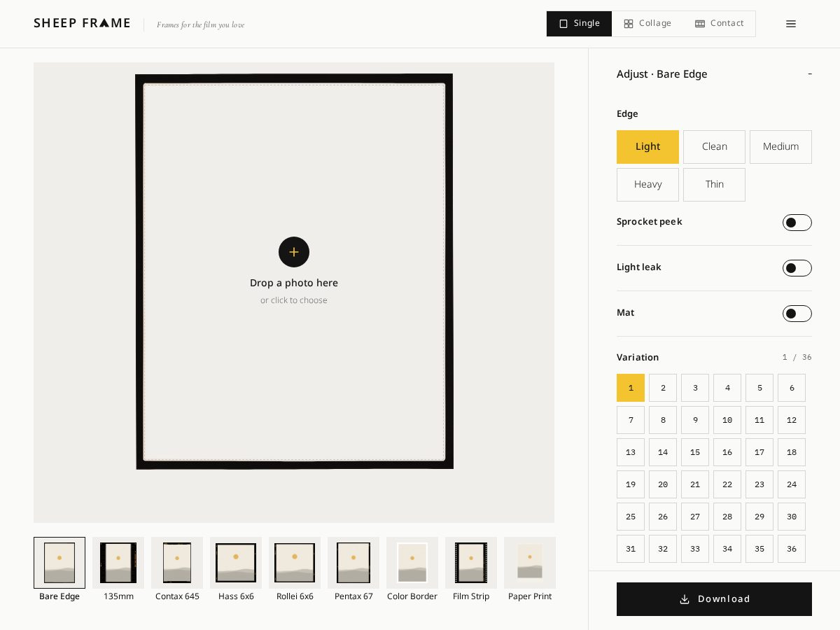840x630 pixels.
Task: Click the Download button
Action: [714, 599]
